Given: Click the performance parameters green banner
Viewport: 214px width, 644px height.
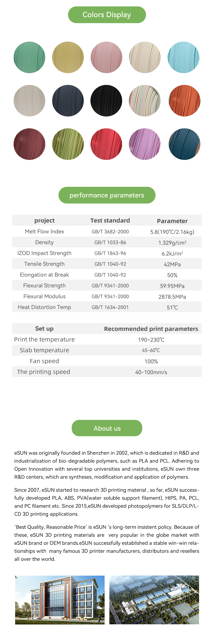Looking at the screenshot, I should (107, 195).
